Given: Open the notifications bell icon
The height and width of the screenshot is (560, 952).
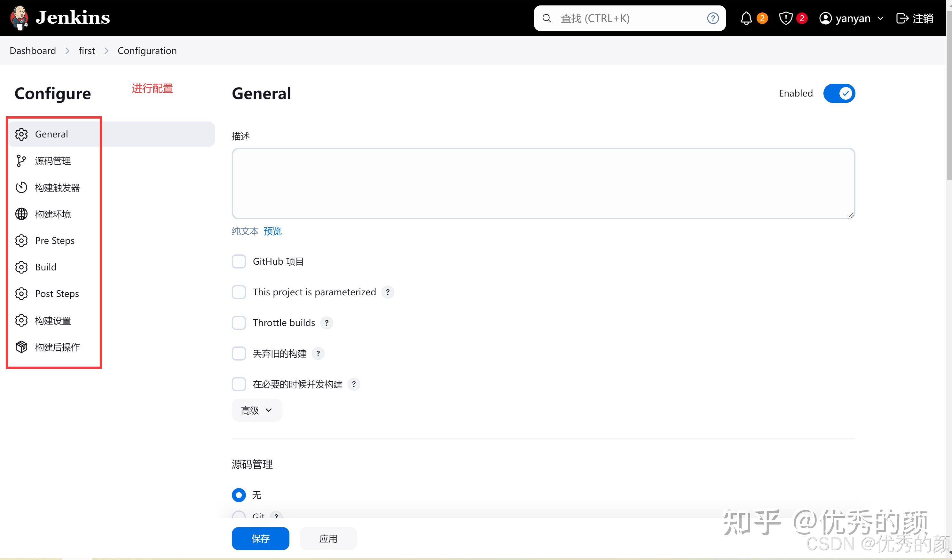Looking at the screenshot, I should point(746,18).
